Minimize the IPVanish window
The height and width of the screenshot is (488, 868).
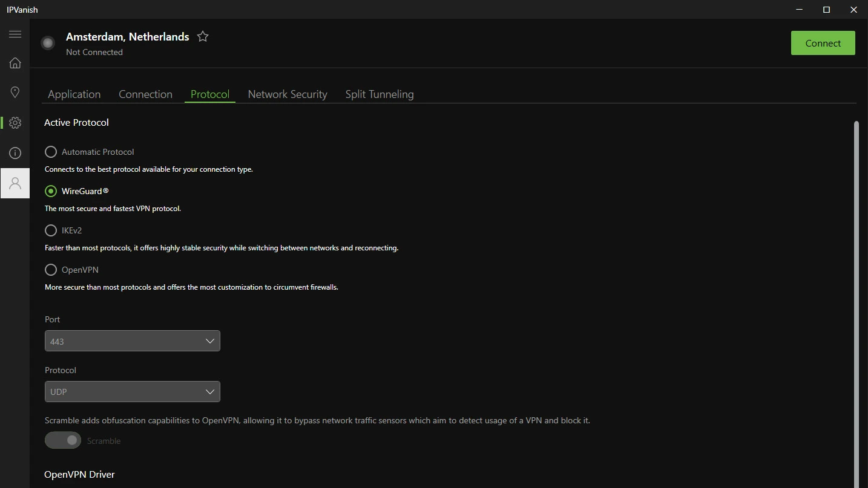pos(800,10)
